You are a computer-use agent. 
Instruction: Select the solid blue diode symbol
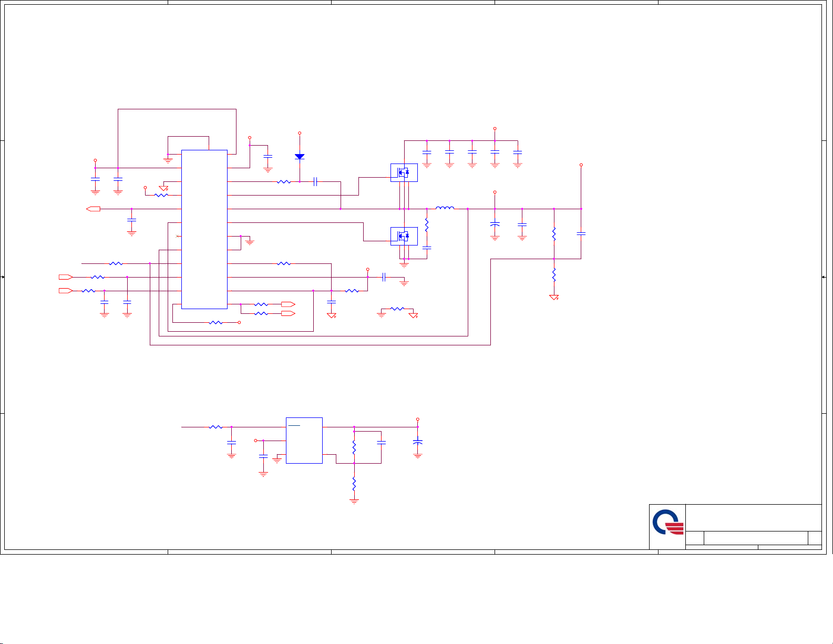300,157
